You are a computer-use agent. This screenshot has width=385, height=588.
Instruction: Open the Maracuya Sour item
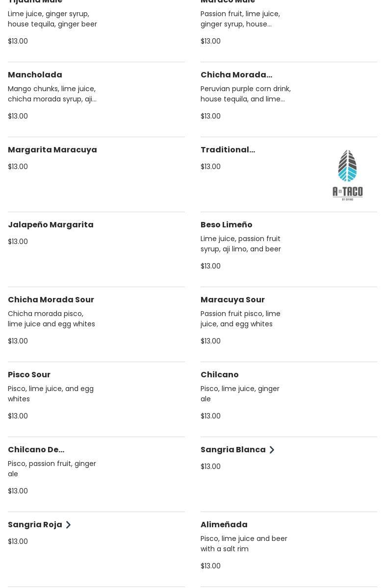(x=232, y=300)
